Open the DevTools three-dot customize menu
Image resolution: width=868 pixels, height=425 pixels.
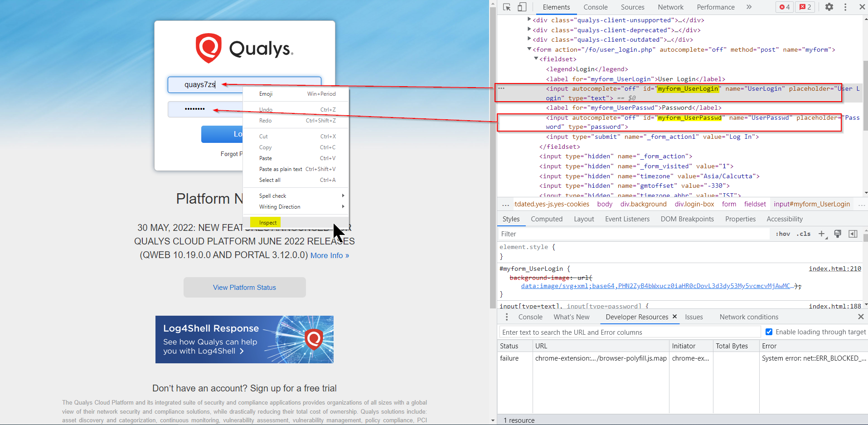coord(845,7)
